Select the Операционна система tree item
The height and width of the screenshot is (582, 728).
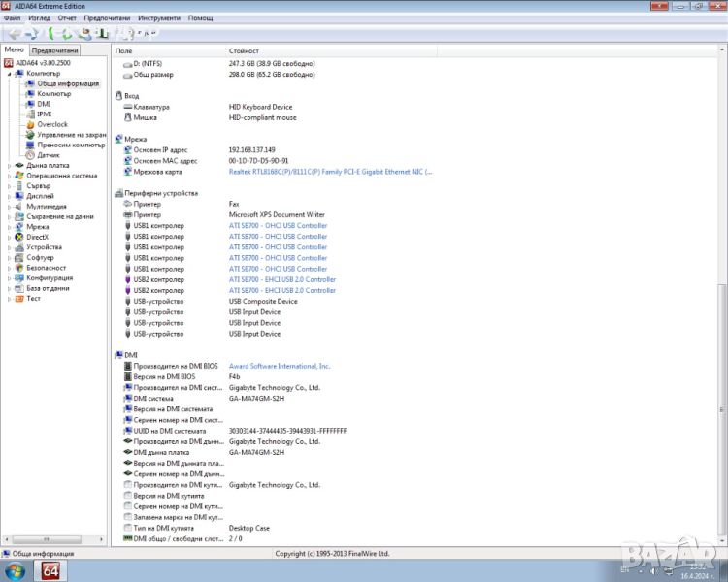click(61, 176)
